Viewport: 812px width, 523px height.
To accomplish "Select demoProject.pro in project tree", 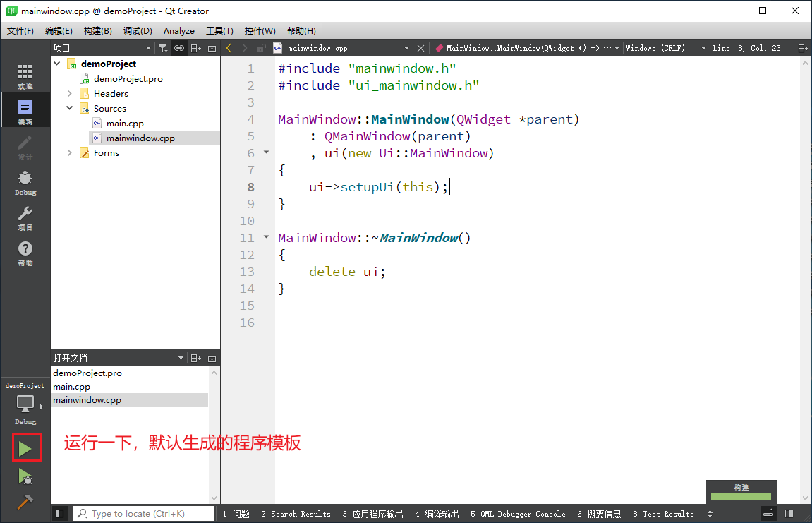I will click(x=128, y=79).
